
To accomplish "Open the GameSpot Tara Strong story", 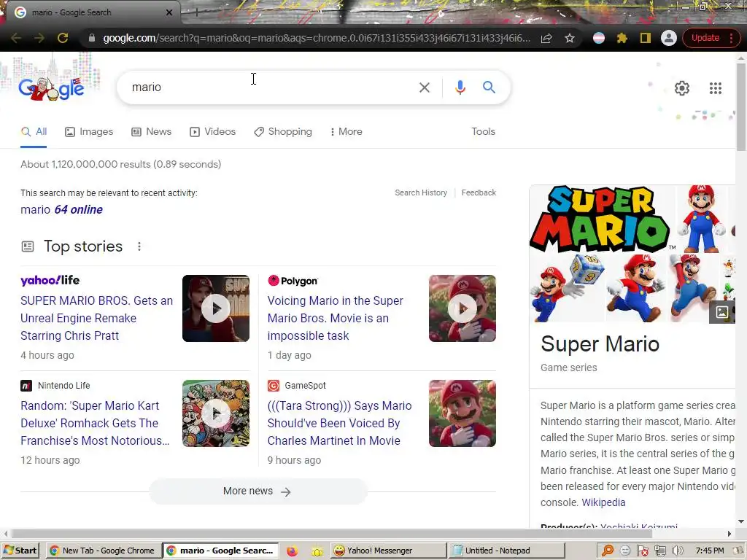I will tap(340, 424).
